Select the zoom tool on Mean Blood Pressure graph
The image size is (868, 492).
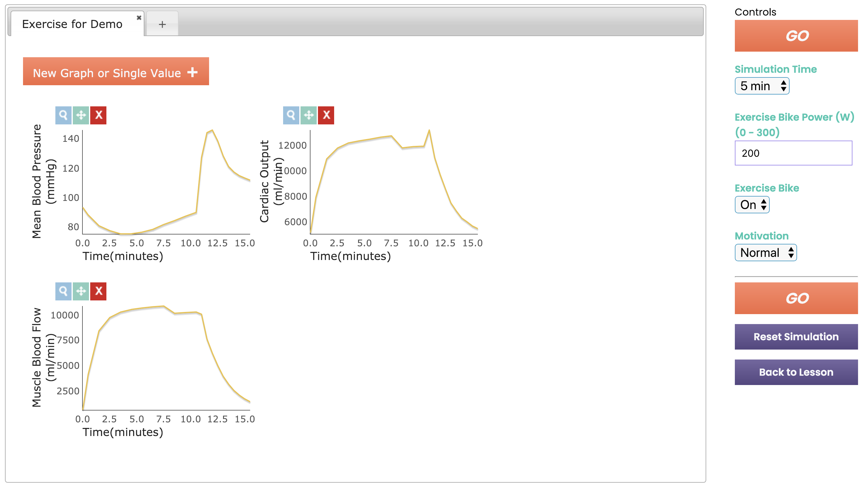[63, 115]
